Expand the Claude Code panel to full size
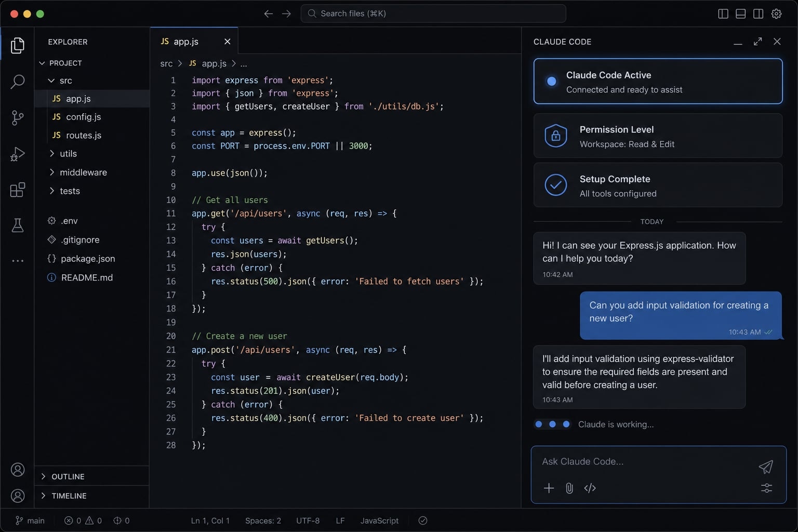 (x=757, y=42)
